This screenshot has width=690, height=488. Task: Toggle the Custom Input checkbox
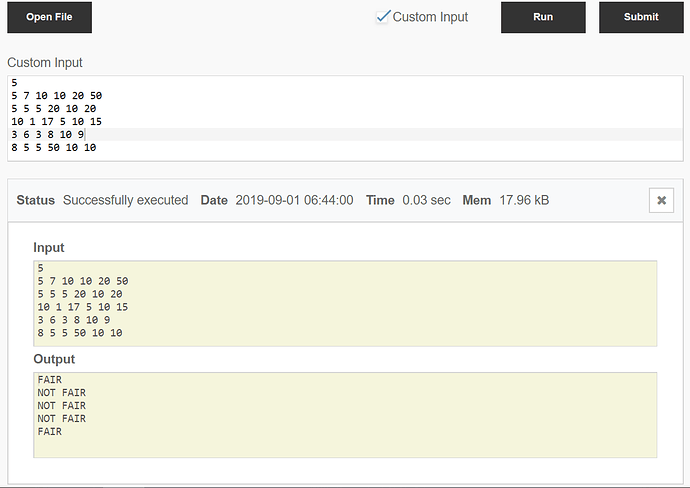point(383,17)
